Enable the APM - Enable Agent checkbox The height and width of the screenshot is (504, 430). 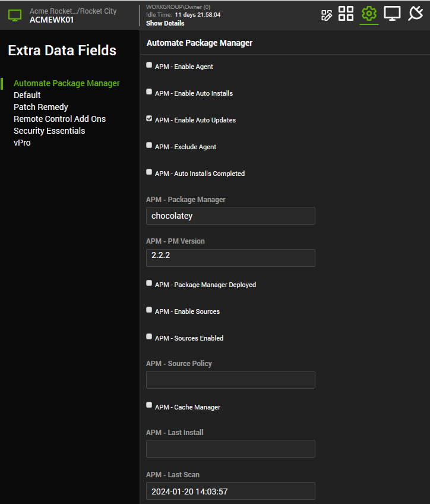tap(149, 65)
